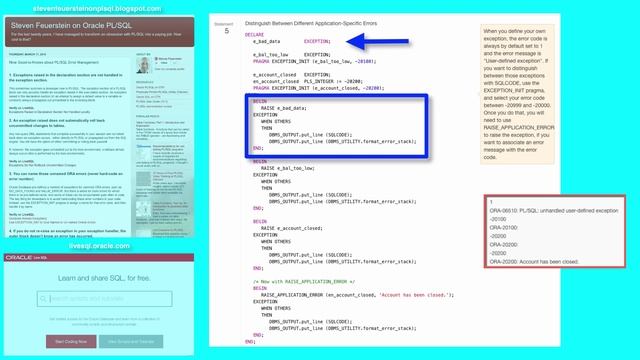640x360 pixels.
Task: Click the explanatory note starting When you define your own
Action: click(517, 94)
